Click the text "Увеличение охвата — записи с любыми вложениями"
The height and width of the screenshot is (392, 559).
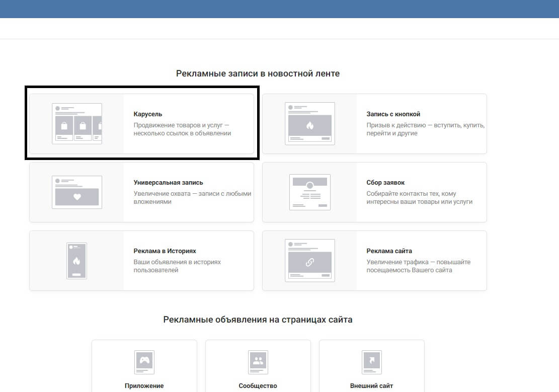(x=192, y=198)
